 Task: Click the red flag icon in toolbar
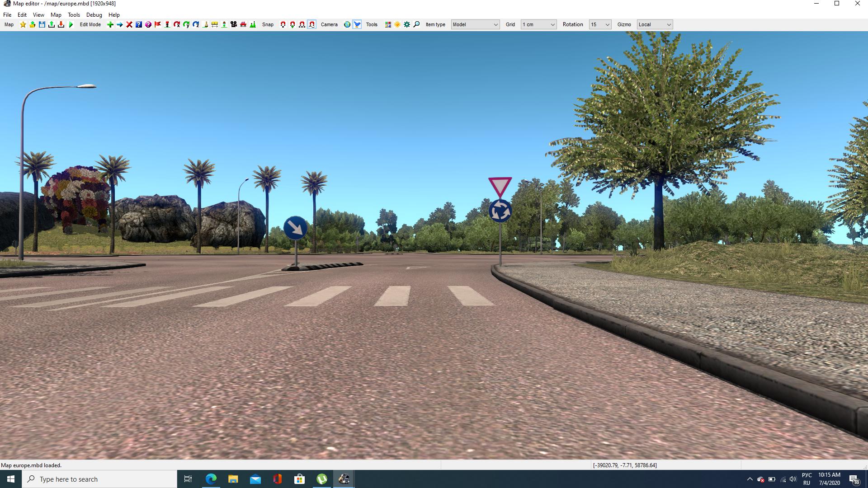[158, 24]
